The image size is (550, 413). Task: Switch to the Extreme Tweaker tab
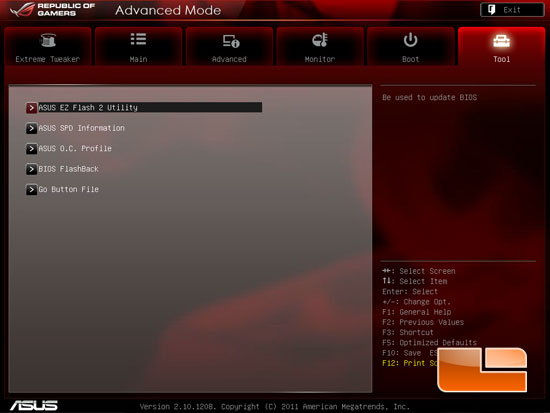[x=48, y=46]
